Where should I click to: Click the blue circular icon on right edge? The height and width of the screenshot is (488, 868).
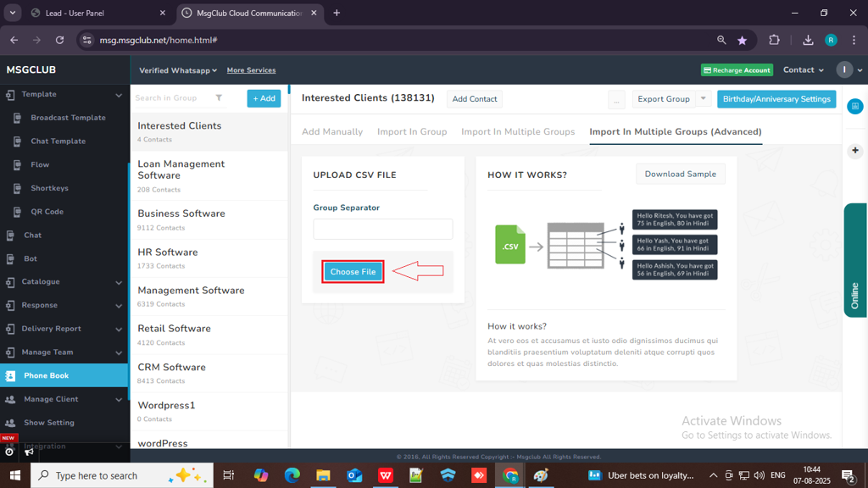(855, 106)
